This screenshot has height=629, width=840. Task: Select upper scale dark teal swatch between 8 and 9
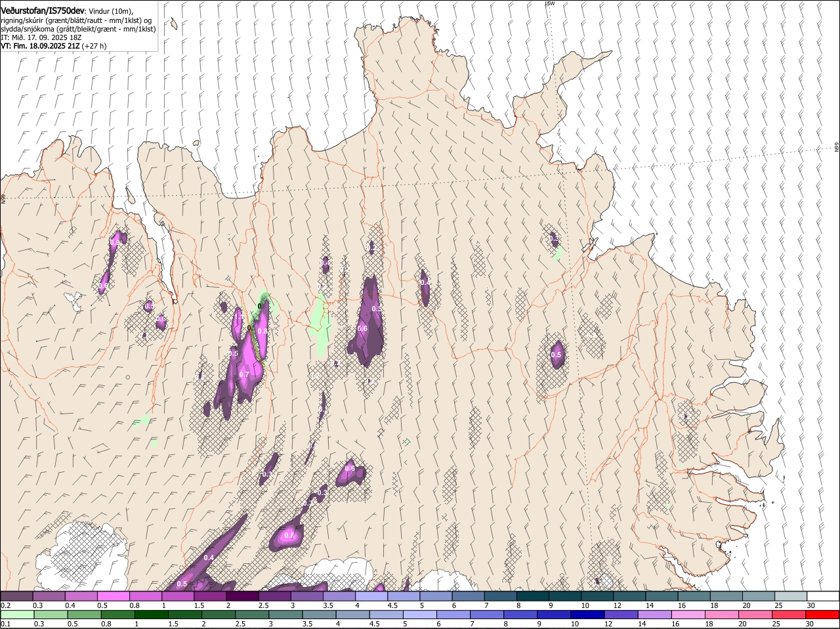tap(532, 596)
